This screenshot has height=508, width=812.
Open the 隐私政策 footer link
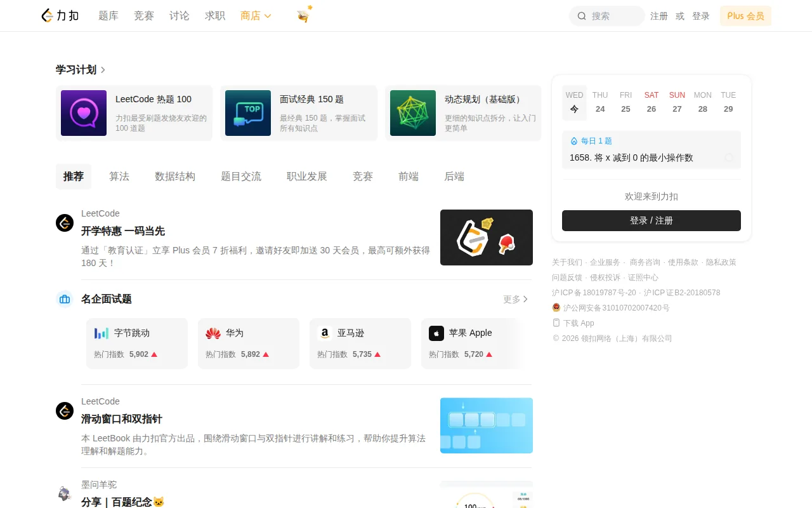tap(721, 262)
